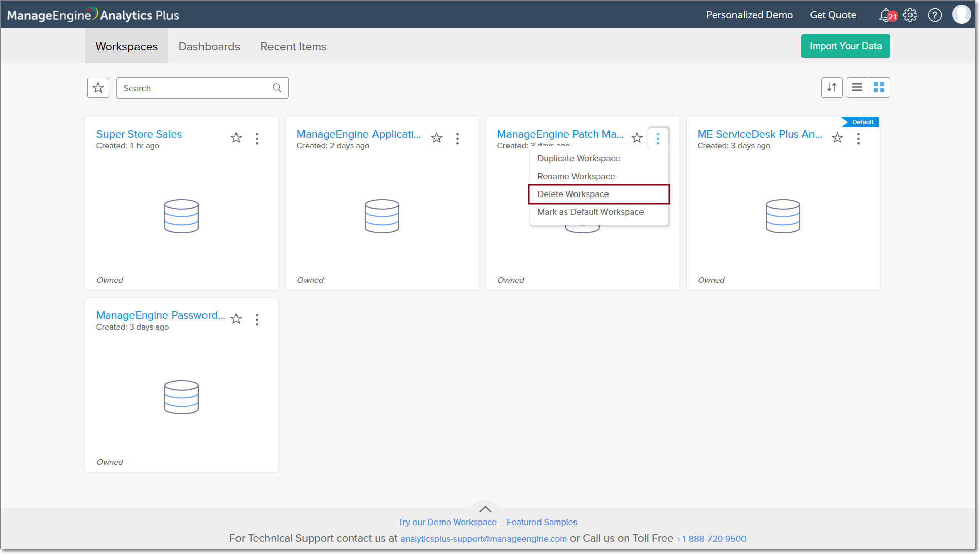This screenshot has width=980, height=554.
Task: Choose Duplicate Workspace from the menu
Action: point(579,158)
